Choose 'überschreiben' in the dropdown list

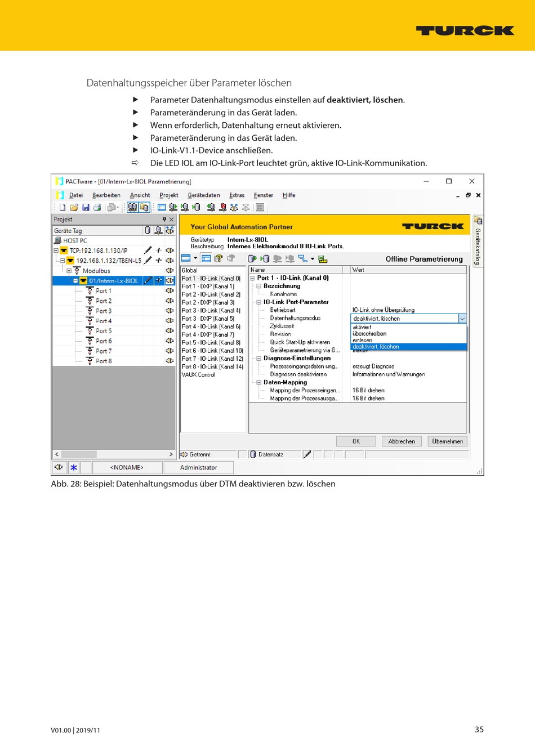[x=409, y=334]
